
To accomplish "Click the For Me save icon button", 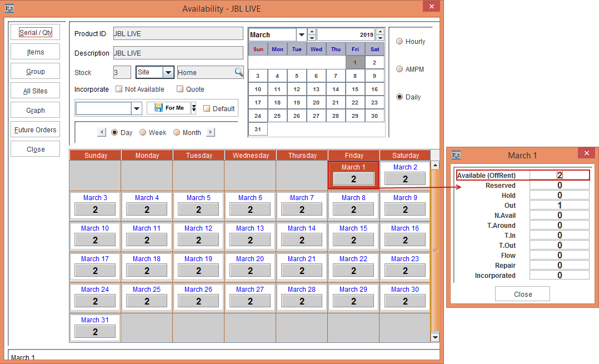I will tap(169, 108).
